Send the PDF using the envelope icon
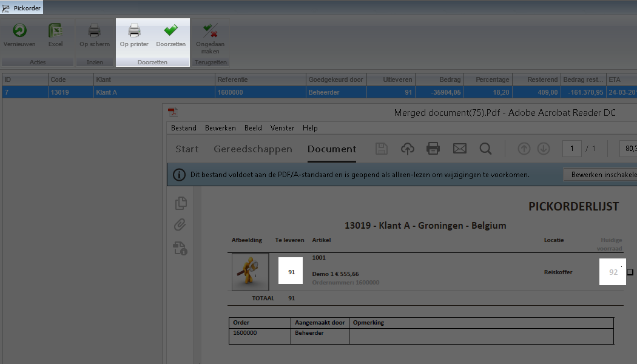 [460, 149]
